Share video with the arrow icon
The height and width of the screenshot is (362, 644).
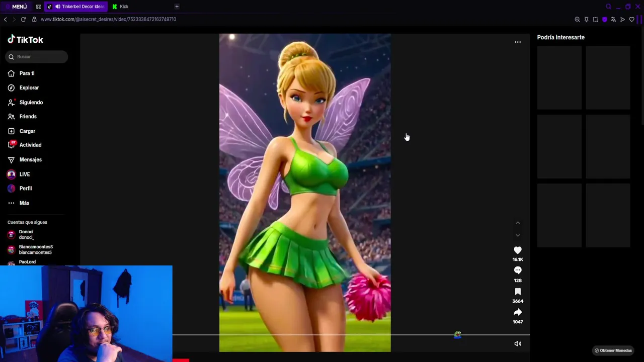click(518, 312)
